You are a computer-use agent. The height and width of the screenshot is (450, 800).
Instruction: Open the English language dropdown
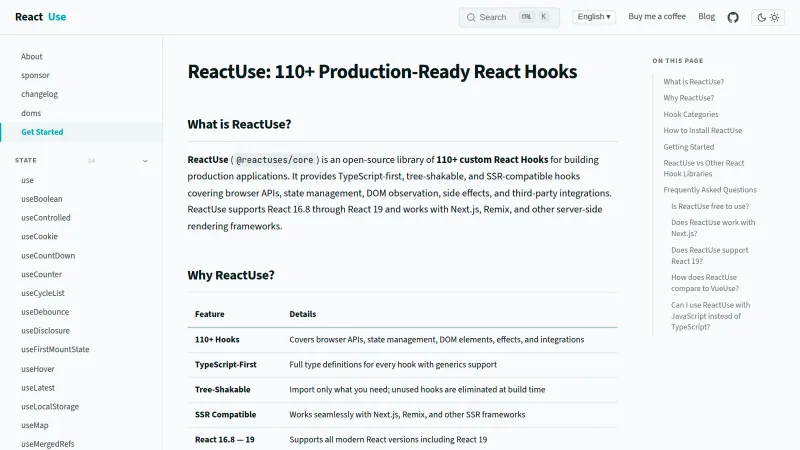tap(594, 17)
